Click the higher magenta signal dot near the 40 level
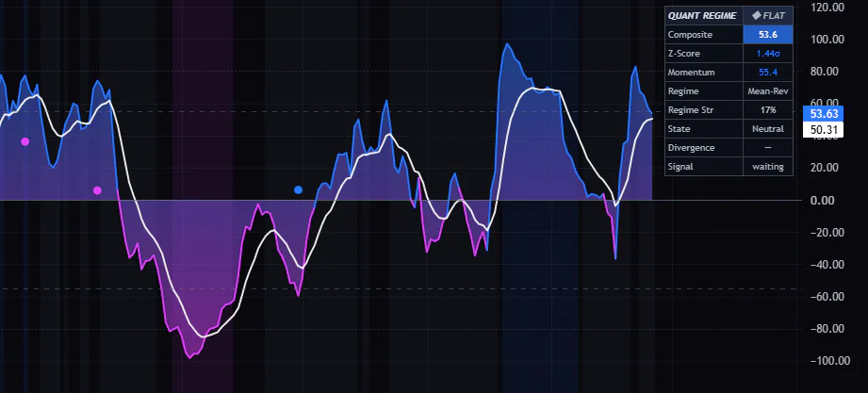This screenshot has height=393, width=868. (x=25, y=141)
